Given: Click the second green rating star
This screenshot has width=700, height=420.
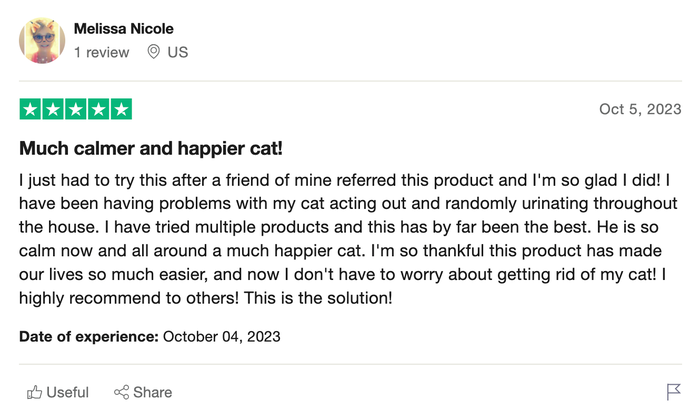Looking at the screenshot, I should (x=53, y=109).
